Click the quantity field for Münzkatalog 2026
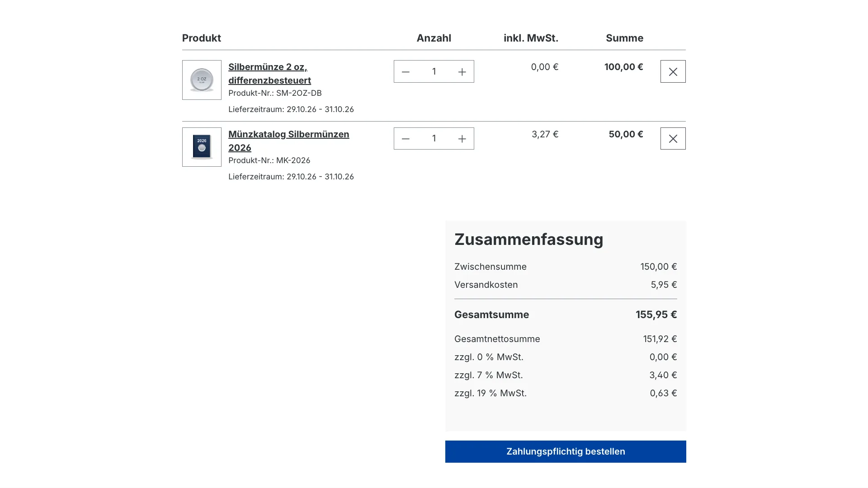Viewport: 868px width, 488px height. 434,139
